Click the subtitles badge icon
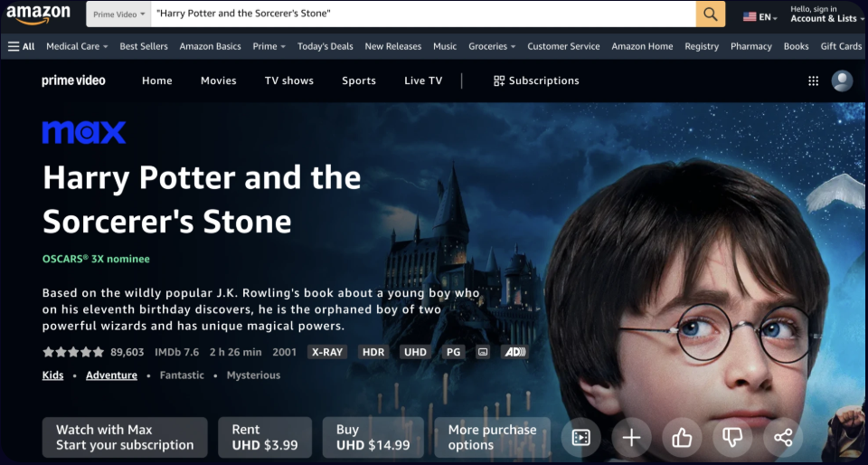Image resolution: width=868 pixels, height=465 pixels. tap(483, 352)
